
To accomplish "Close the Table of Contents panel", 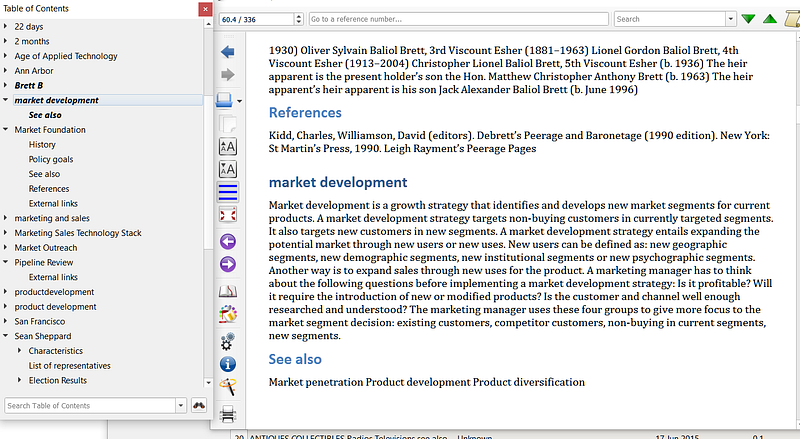I will click(x=205, y=9).
